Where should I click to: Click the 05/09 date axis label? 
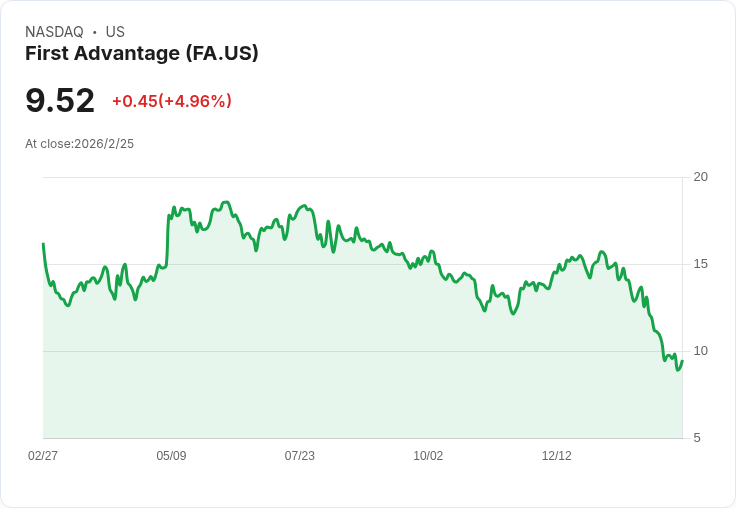171,455
